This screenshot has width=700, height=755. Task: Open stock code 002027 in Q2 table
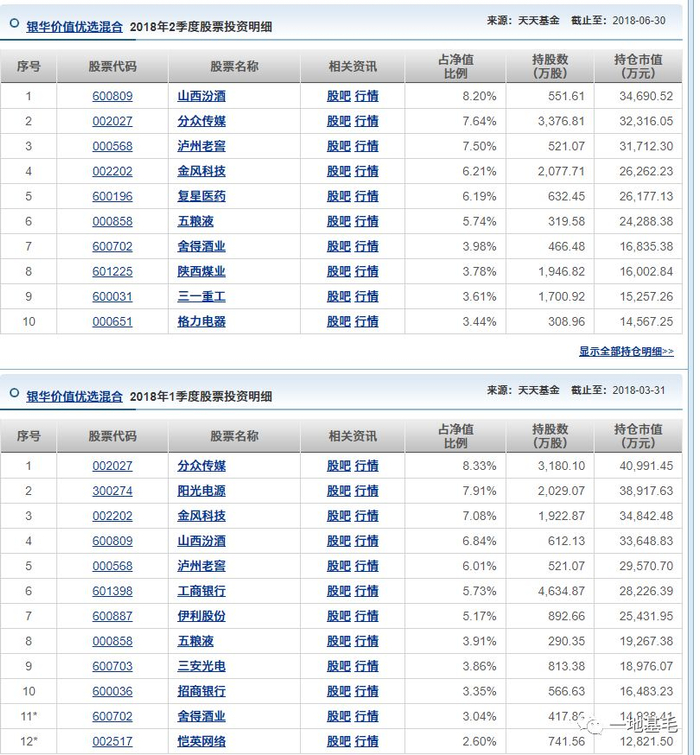pyautogui.click(x=112, y=121)
